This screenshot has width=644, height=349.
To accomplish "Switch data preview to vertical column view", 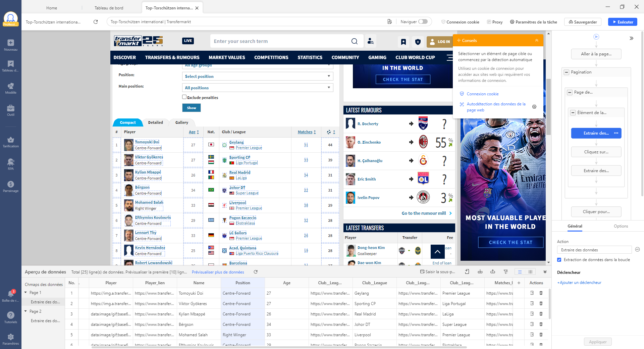I will point(530,272).
